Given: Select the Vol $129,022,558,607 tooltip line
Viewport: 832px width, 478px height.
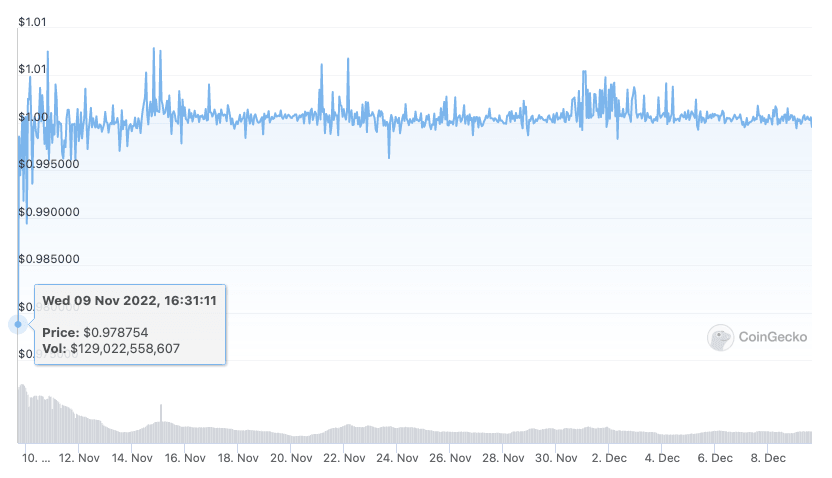Looking at the screenshot, I should 111,349.
